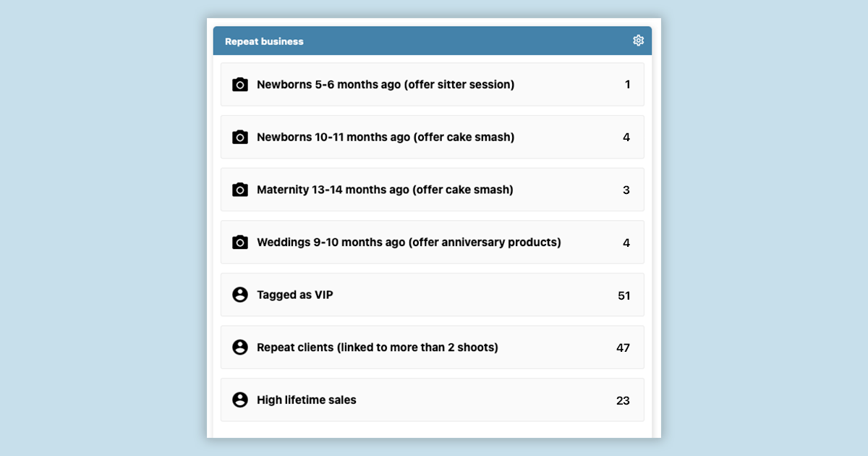The image size is (868, 456).
Task: Open Newborns 10-11 months ago cake smash list
Action: click(x=386, y=137)
